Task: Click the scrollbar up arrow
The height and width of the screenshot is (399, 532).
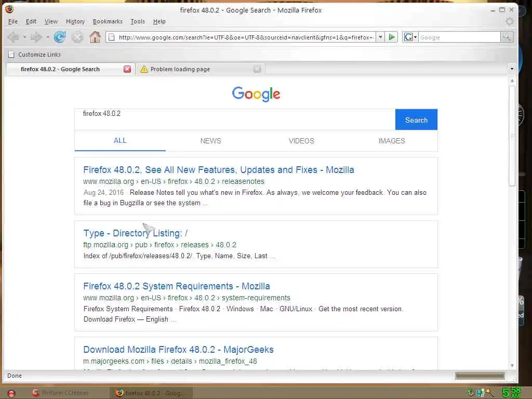Action: coord(512,81)
